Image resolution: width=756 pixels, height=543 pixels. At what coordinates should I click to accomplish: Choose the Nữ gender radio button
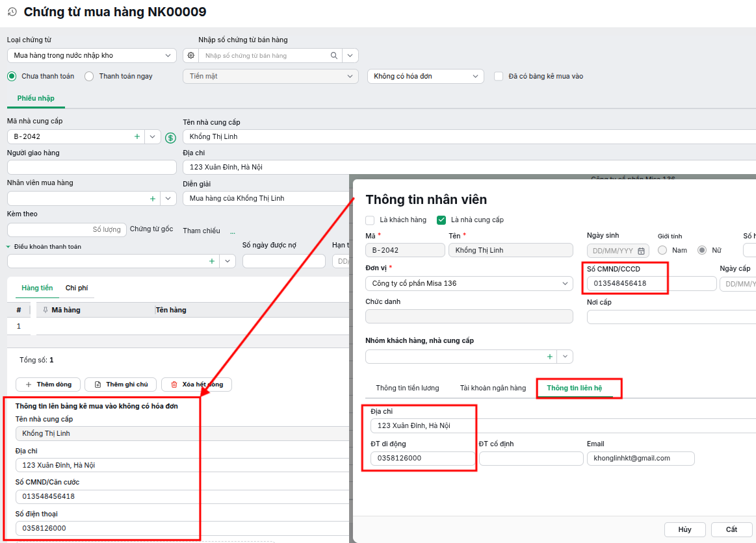tap(702, 250)
